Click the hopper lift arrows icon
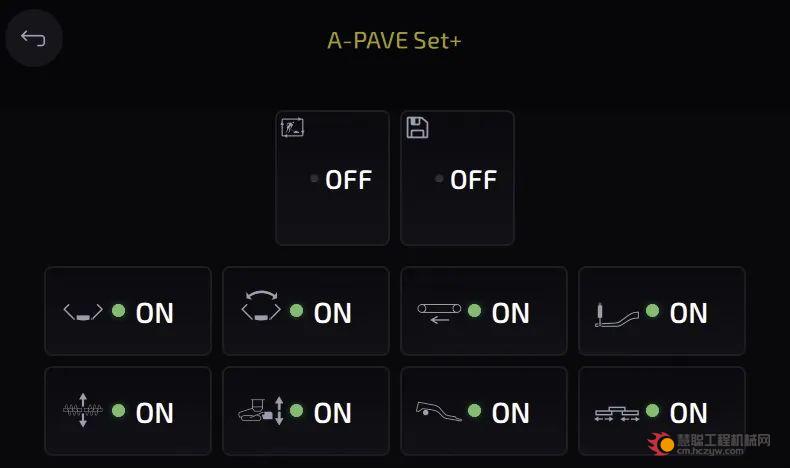The image size is (790, 468). pyautogui.click(x=261, y=411)
